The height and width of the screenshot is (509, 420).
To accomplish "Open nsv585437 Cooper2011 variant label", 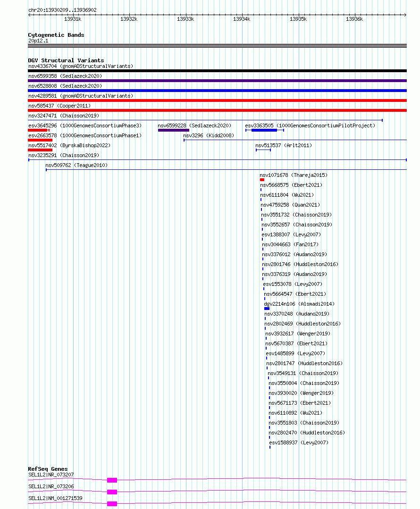I will tap(59, 106).
